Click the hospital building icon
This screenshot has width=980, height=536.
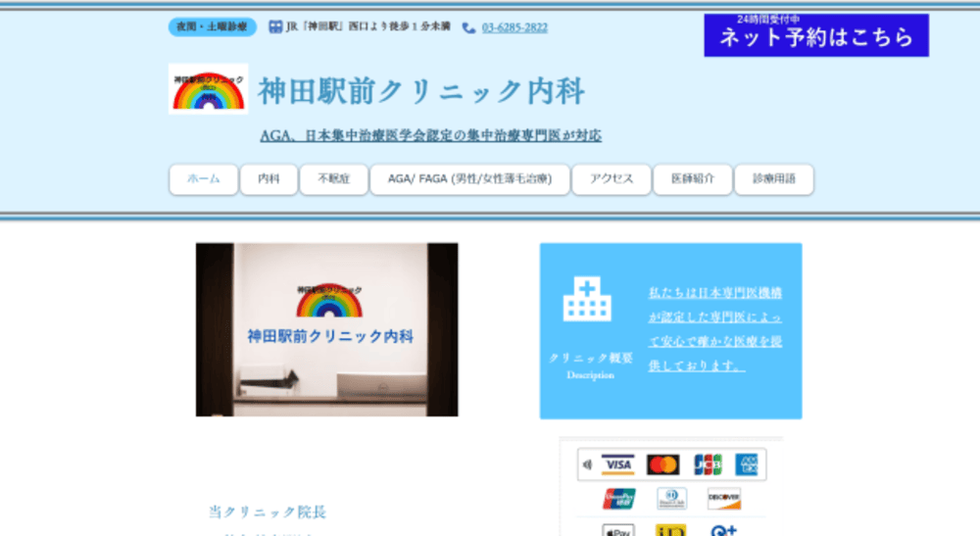(x=587, y=300)
